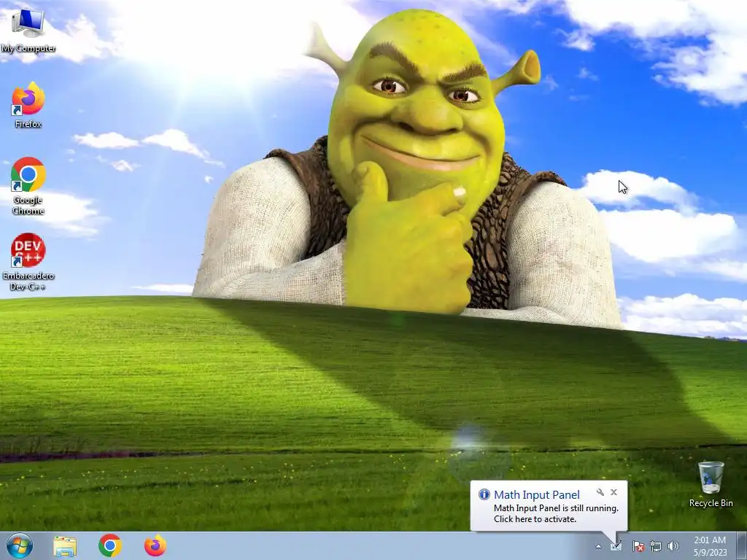Click the volume speaker tray icon

coord(673,546)
